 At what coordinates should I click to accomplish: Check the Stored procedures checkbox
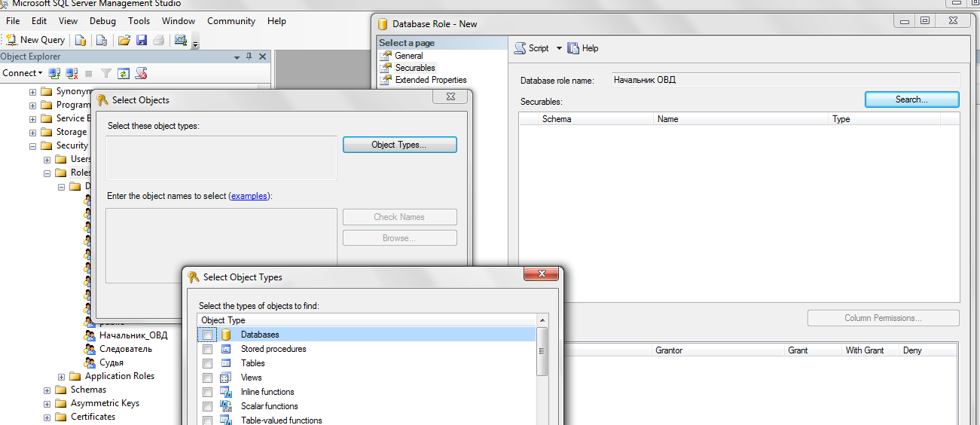(208, 349)
